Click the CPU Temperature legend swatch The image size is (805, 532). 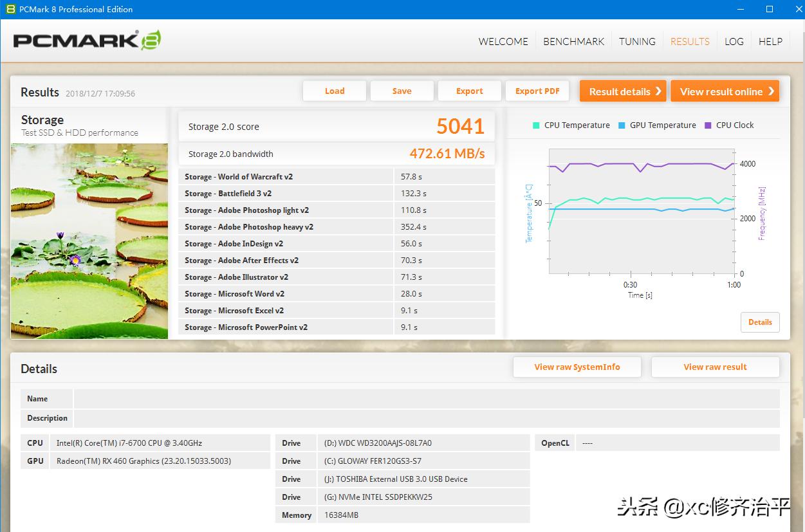coord(536,125)
